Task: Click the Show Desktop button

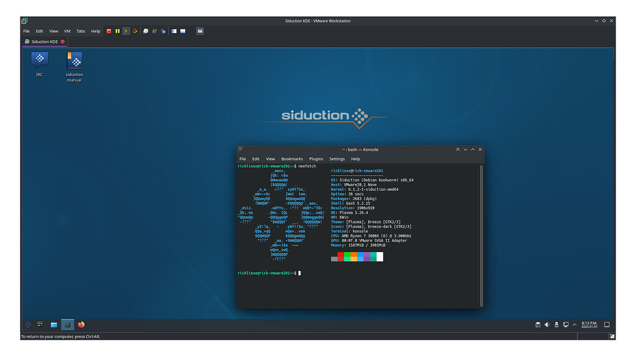Action: pyautogui.click(x=606, y=324)
